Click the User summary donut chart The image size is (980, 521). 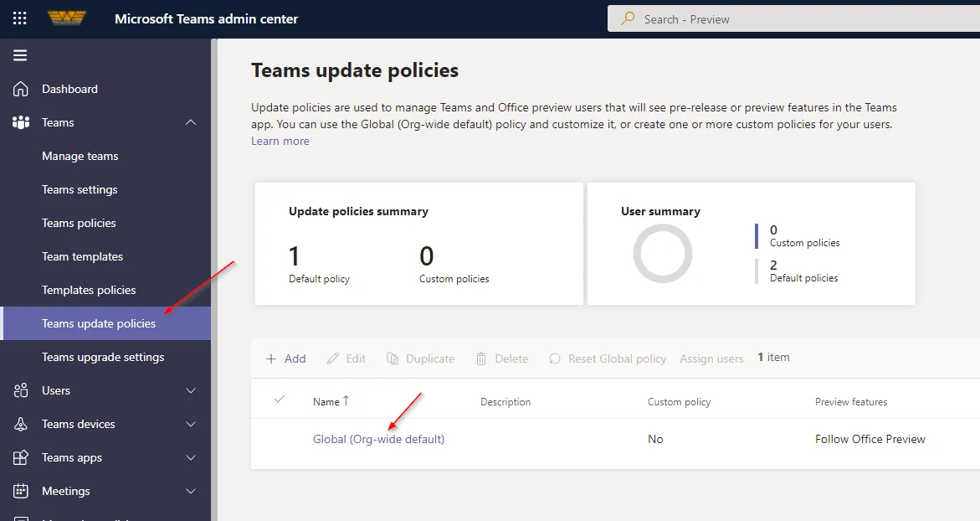(663, 253)
